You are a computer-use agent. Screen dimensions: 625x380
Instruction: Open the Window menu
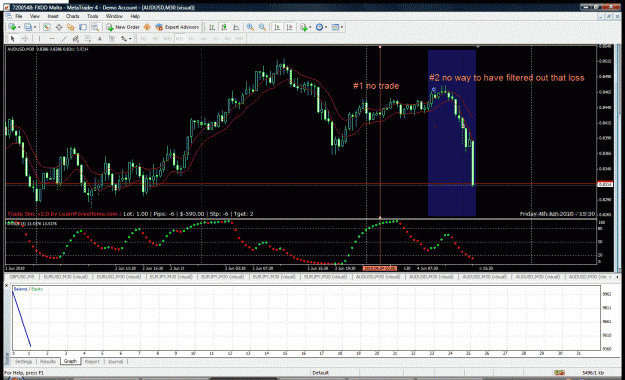pos(114,16)
